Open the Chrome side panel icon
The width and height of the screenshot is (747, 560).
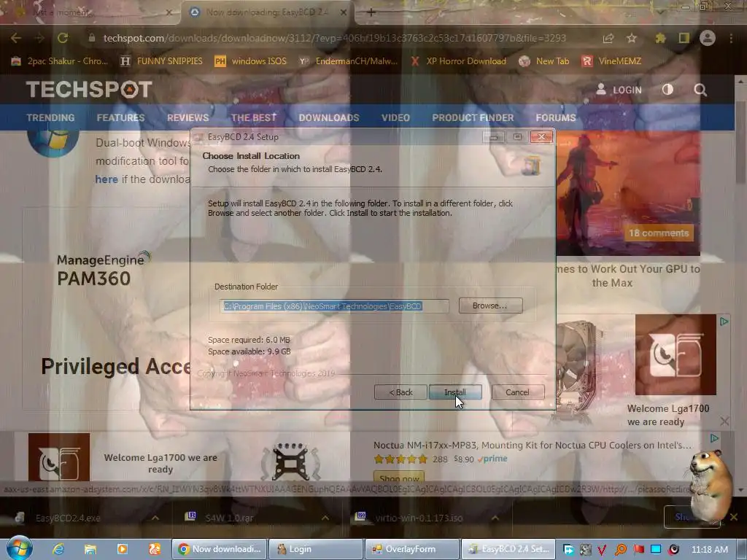[684, 38]
